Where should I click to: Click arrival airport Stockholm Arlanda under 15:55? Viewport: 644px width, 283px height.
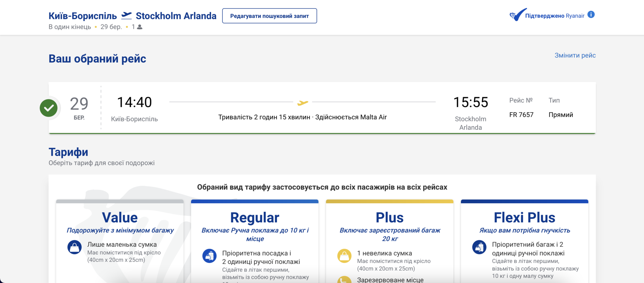coord(470,123)
